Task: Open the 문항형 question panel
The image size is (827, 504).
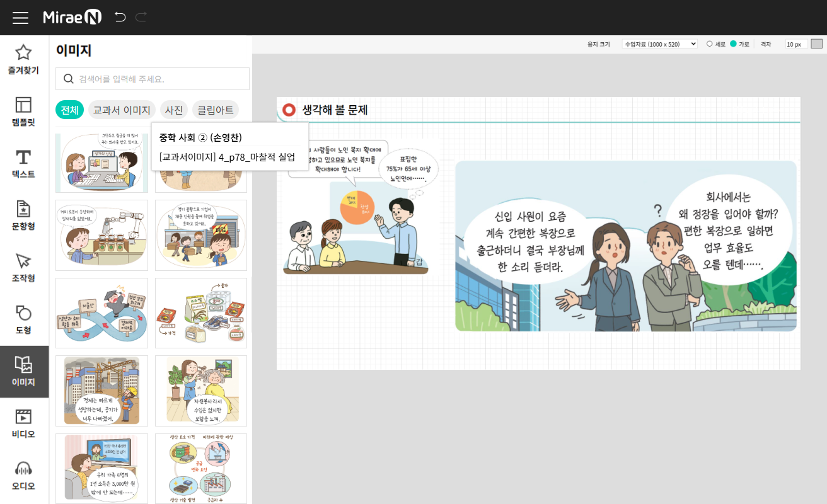Action: [x=24, y=216]
